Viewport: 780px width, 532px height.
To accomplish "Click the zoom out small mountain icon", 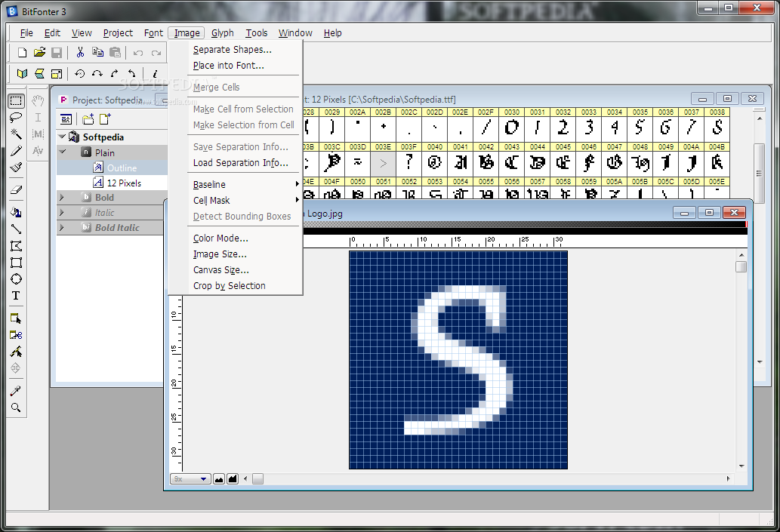I will pos(219,478).
